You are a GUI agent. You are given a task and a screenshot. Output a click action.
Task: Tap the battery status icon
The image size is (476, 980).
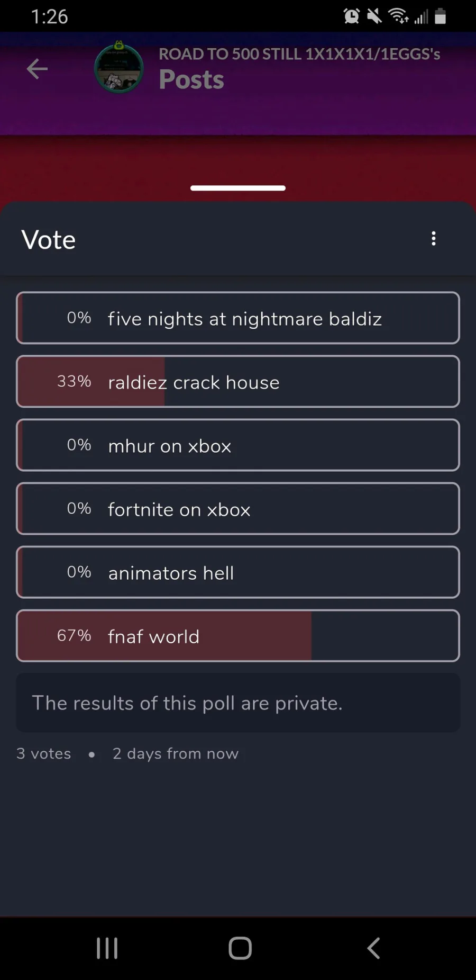pyautogui.click(x=440, y=16)
